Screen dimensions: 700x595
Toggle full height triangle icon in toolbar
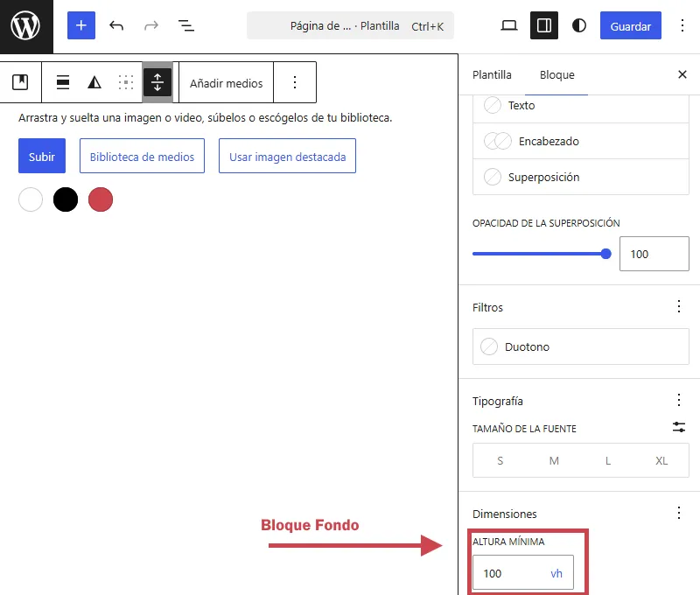click(x=94, y=82)
